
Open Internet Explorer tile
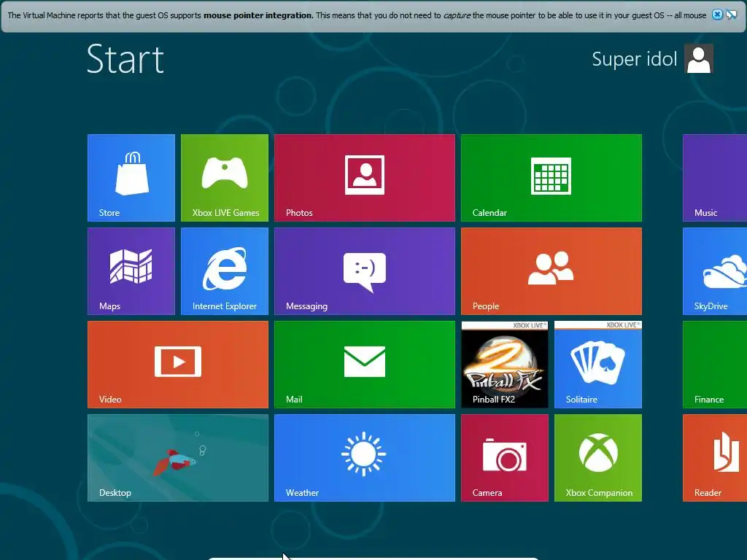coord(225,271)
